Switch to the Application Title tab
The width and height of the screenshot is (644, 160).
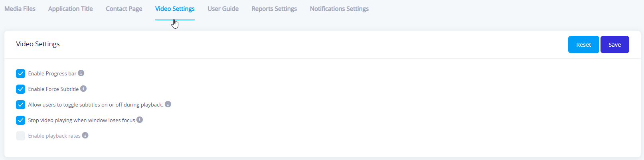pyautogui.click(x=71, y=9)
